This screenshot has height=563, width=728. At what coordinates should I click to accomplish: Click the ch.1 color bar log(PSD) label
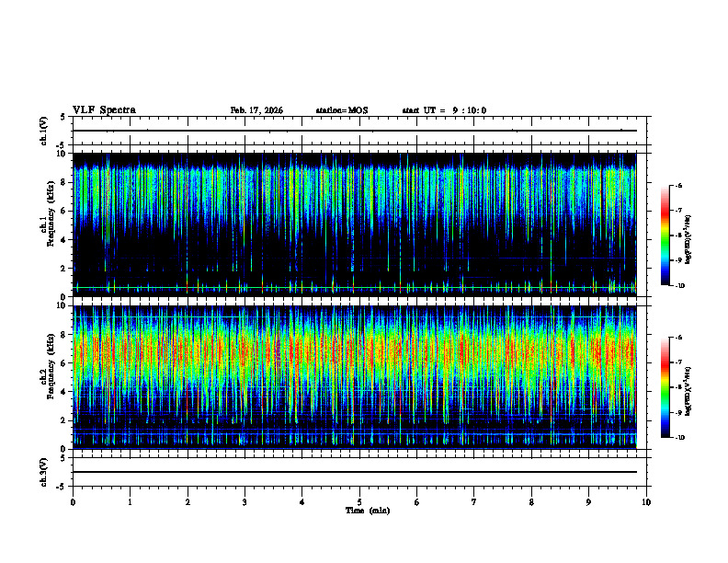[688, 240]
